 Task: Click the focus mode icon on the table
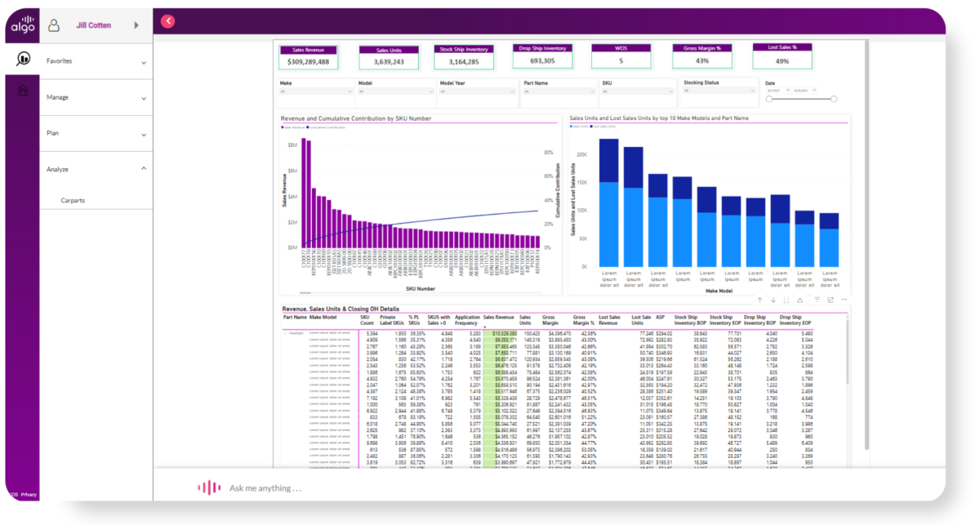[x=831, y=300]
